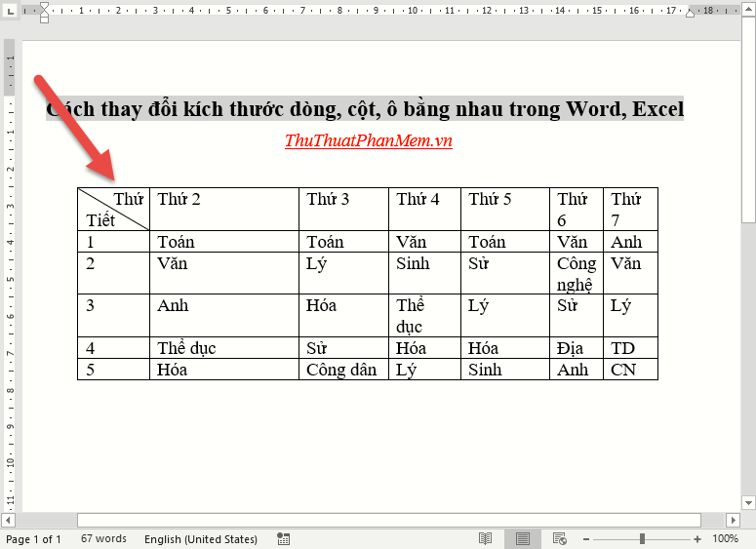Click Anh in row 5 under Thứ 6
This screenshot has width=756, height=549.
pyautogui.click(x=577, y=370)
